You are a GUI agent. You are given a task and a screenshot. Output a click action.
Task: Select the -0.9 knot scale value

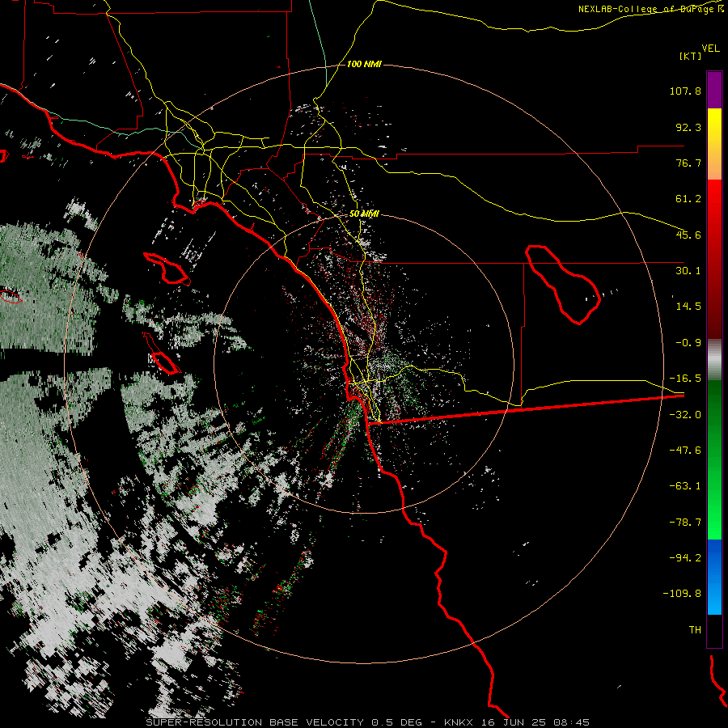pyautogui.click(x=688, y=343)
